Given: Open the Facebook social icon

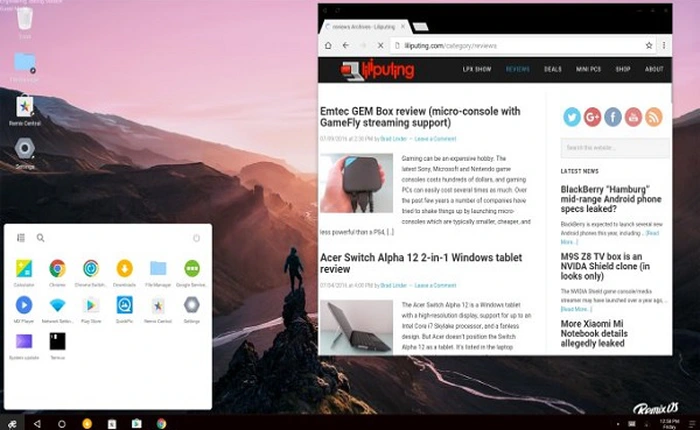Looking at the screenshot, I should pyautogui.click(x=613, y=117).
